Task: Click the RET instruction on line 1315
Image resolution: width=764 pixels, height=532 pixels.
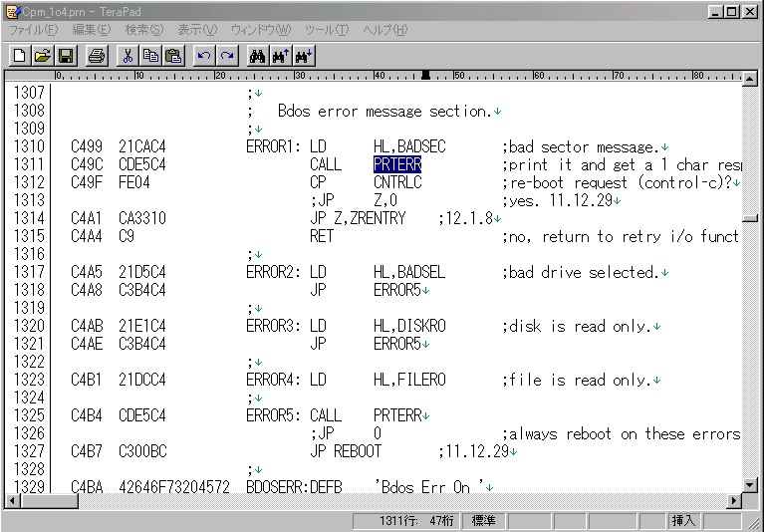Action: (322, 236)
